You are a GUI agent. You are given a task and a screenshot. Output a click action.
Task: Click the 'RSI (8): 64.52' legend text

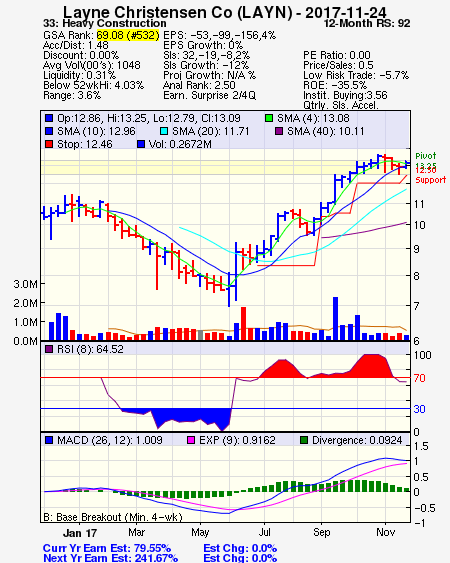coord(90,349)
